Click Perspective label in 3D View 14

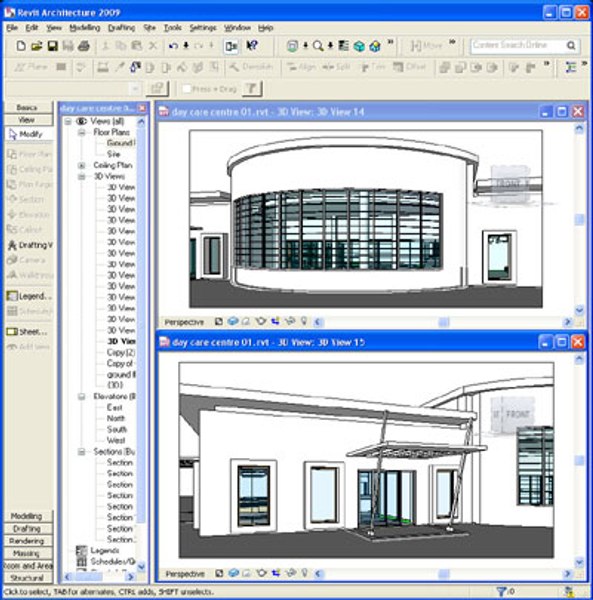point(184,322)
